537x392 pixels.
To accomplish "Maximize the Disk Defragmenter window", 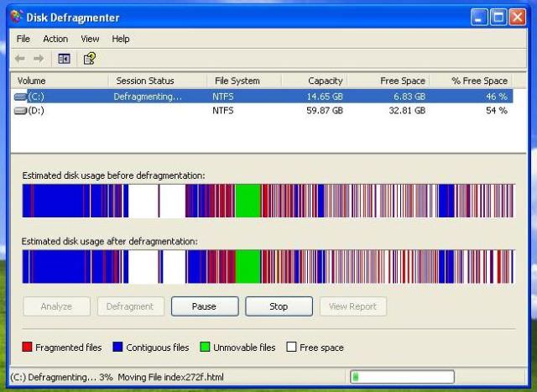I will pyautogui.click(x=498, y=17).
